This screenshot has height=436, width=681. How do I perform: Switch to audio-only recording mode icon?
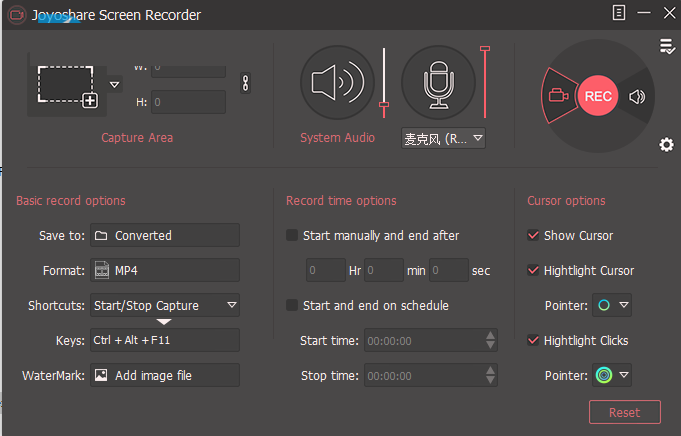(x=637, y=96)
